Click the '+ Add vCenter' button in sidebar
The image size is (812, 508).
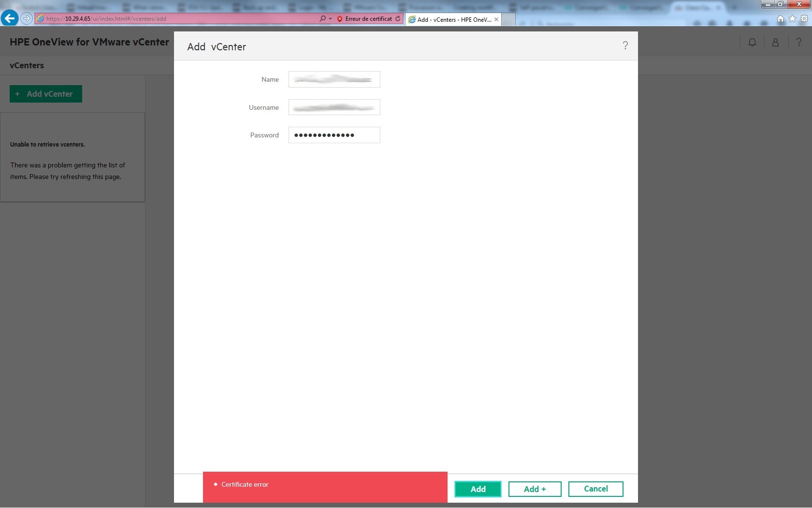click(46, 94)
